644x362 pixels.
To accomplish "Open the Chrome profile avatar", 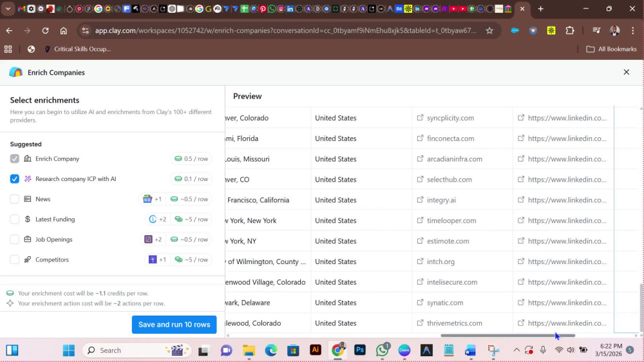I will [614, 30].
